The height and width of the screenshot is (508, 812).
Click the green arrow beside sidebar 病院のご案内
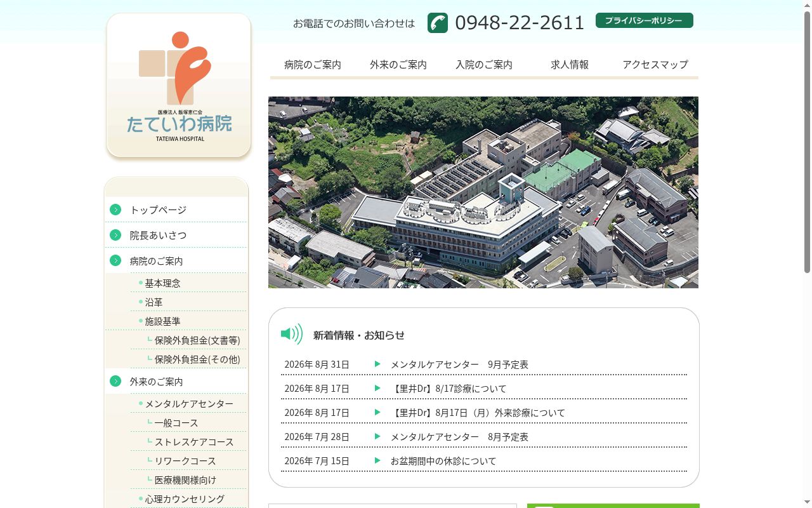point(115,260)
